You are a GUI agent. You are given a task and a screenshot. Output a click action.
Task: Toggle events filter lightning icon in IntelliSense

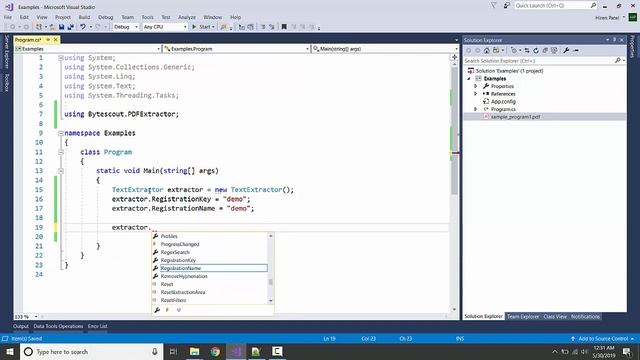(167, 310)
